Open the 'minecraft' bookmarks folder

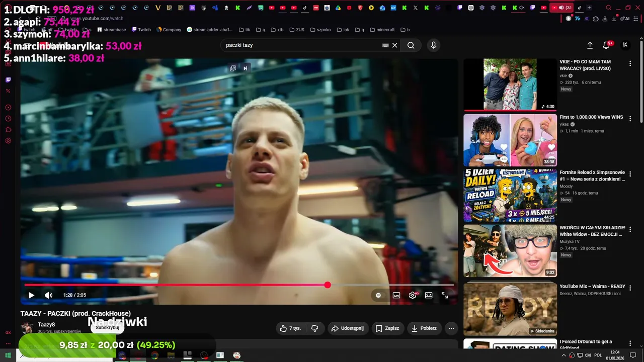click(x=382, y=30)
